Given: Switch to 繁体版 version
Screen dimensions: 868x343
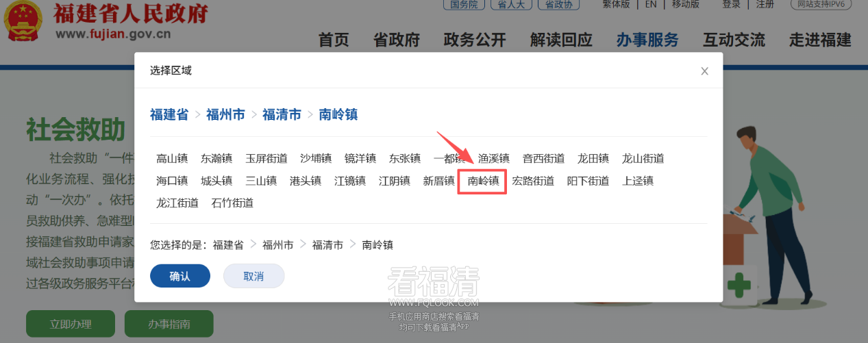Looking at the screenshot, I should point(616,4).
